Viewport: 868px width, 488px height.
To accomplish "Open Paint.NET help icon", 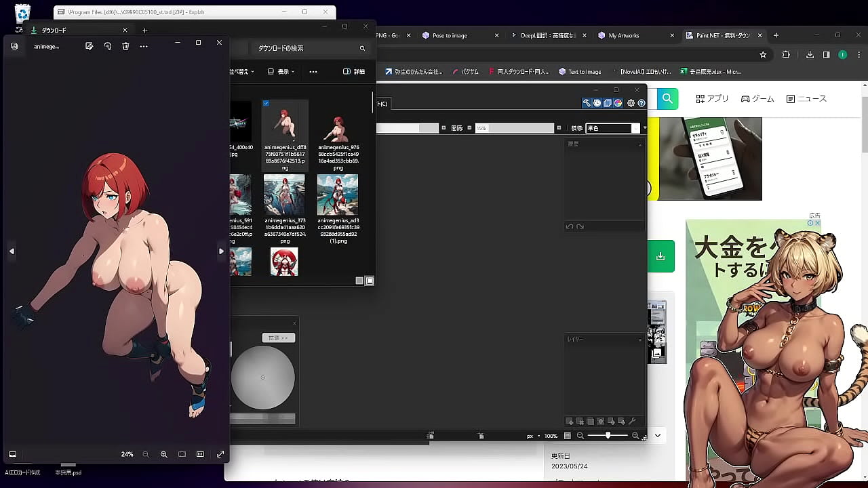I will tap(641, 103).
